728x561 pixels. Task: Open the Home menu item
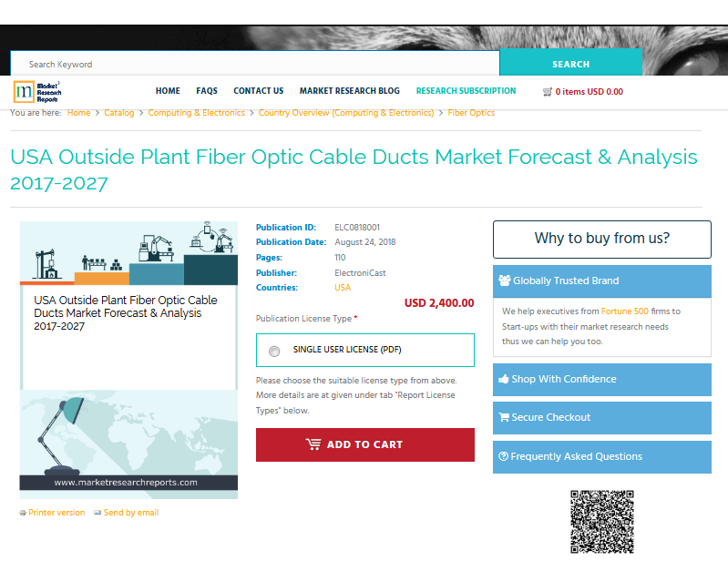[168, 91]
